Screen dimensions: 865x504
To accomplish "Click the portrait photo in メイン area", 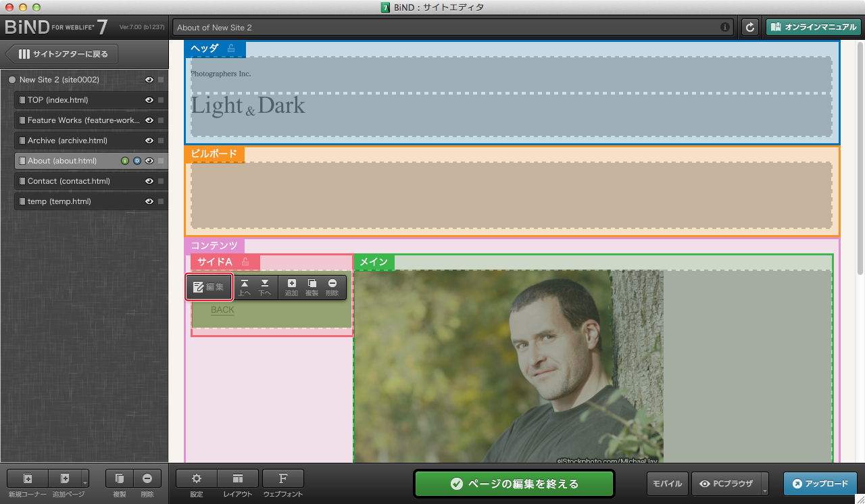I will point(509,367).
